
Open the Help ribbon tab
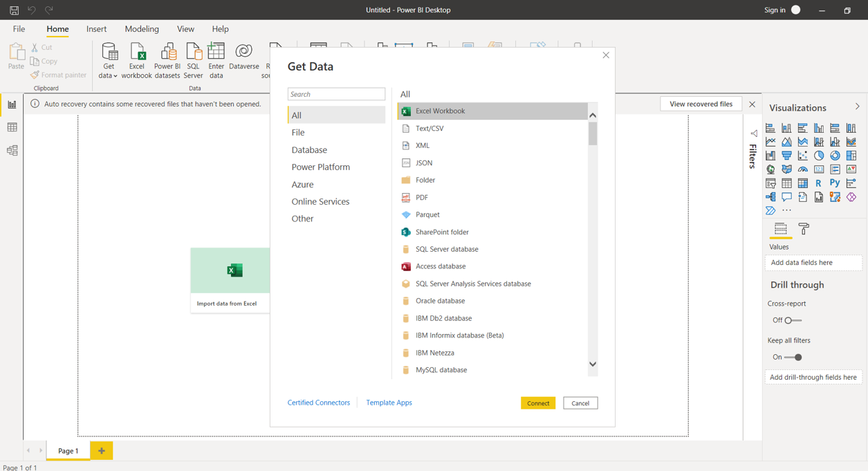[220, 29]
